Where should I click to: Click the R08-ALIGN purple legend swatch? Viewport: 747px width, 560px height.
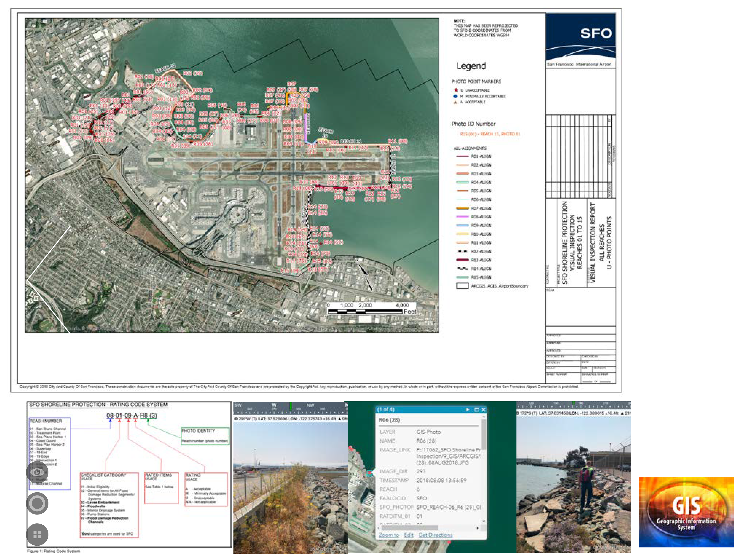[x=462, y=217]
